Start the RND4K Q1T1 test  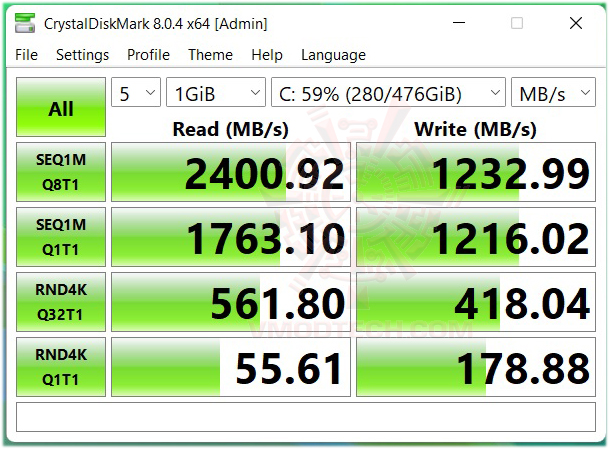click(61, 367)
